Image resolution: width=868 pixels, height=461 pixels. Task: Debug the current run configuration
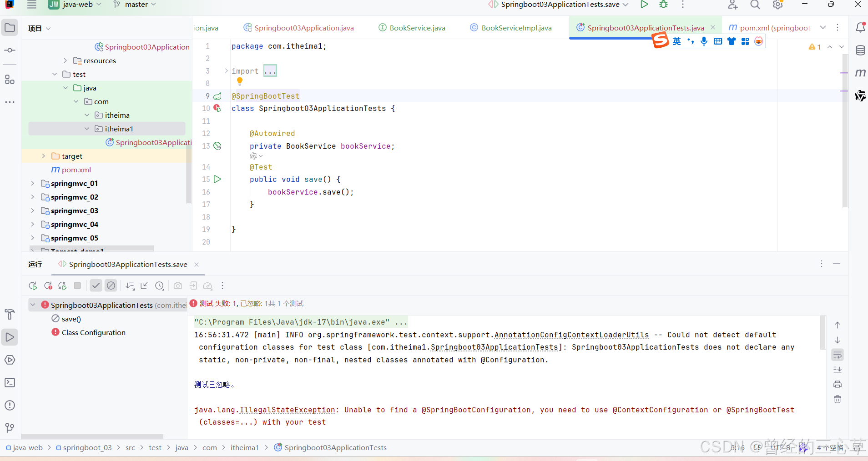point(664,5)
